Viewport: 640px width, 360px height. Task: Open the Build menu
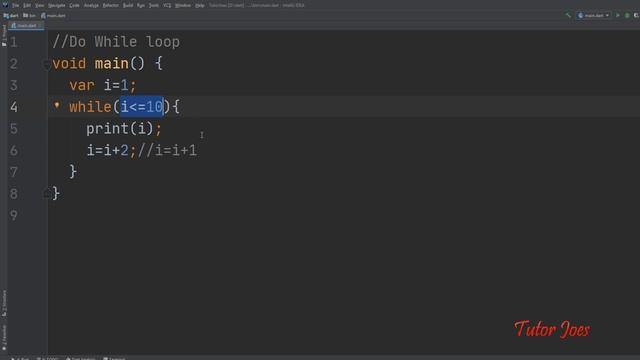[x=128, y=5]
